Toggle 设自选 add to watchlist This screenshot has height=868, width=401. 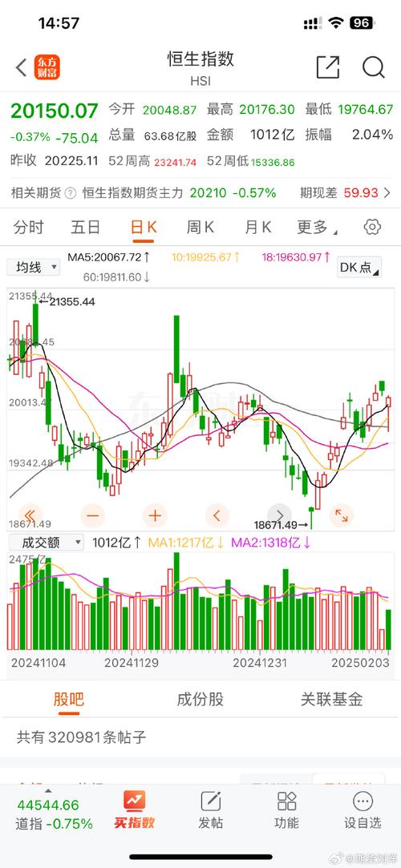(363, 809)
